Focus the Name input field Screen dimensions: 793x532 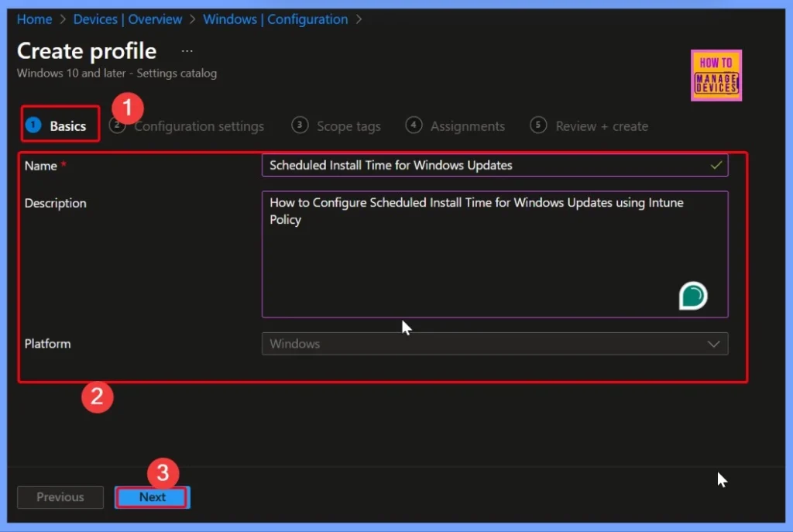click(495, 166)
